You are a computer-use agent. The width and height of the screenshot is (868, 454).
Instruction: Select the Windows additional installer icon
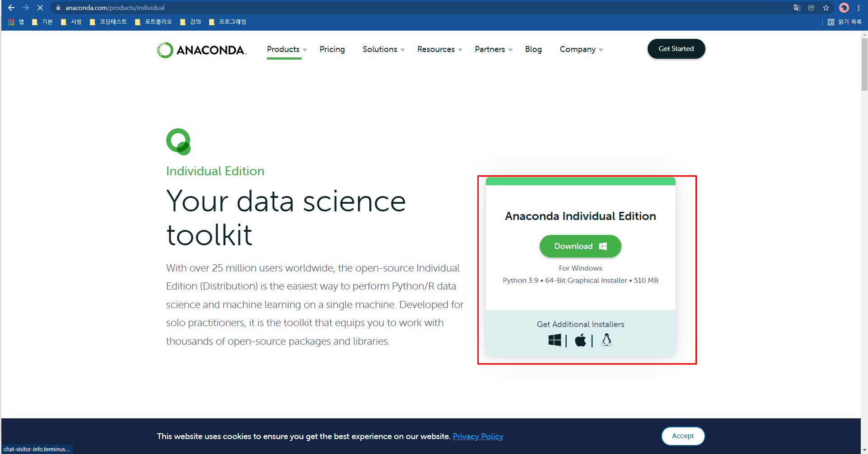click(x=555, y=340)
